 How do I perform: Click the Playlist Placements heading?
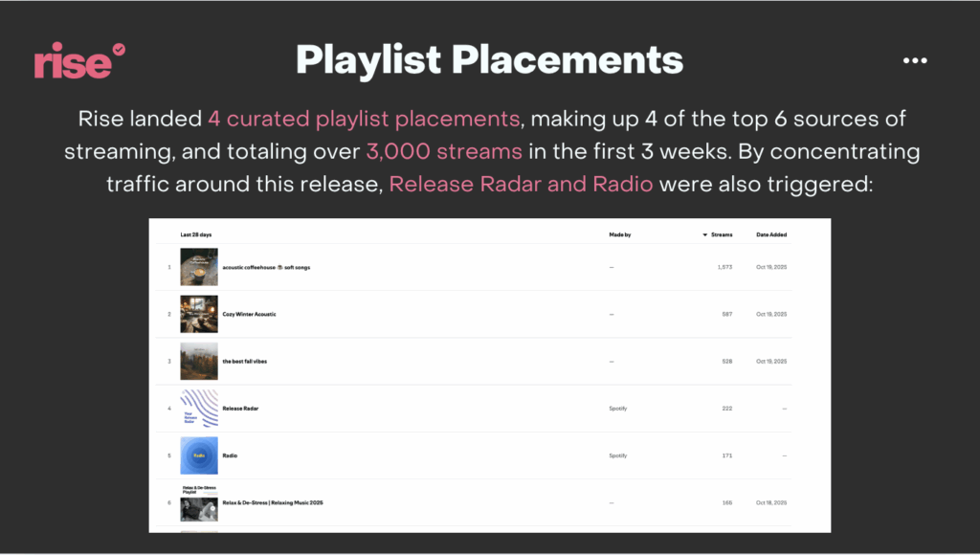(x=489, y=60)
